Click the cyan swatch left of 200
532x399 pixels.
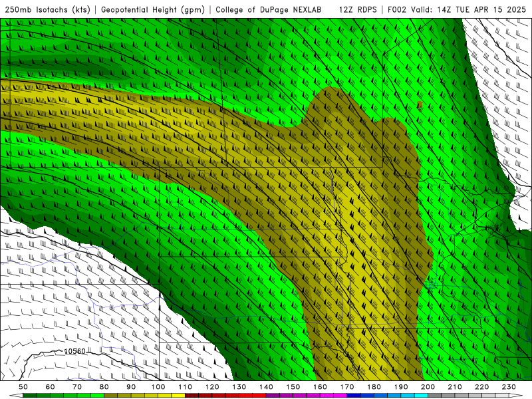pyautogui.click(x=421, y=396)
